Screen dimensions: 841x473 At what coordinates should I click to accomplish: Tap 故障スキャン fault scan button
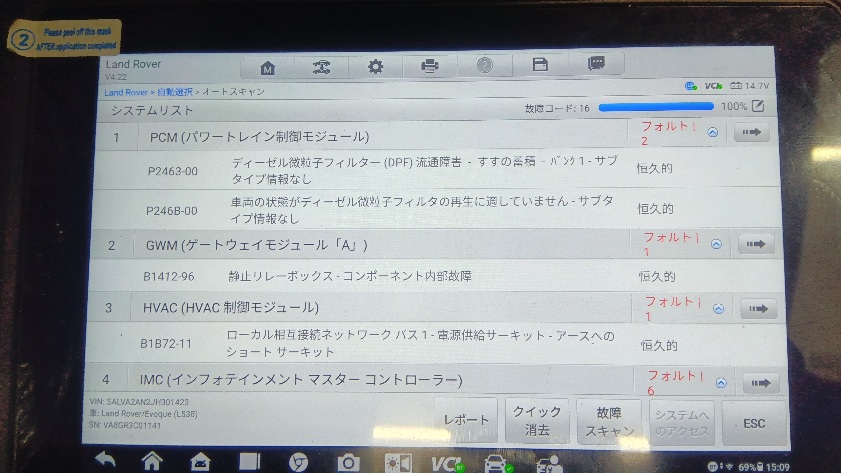[x=609, y=422]
